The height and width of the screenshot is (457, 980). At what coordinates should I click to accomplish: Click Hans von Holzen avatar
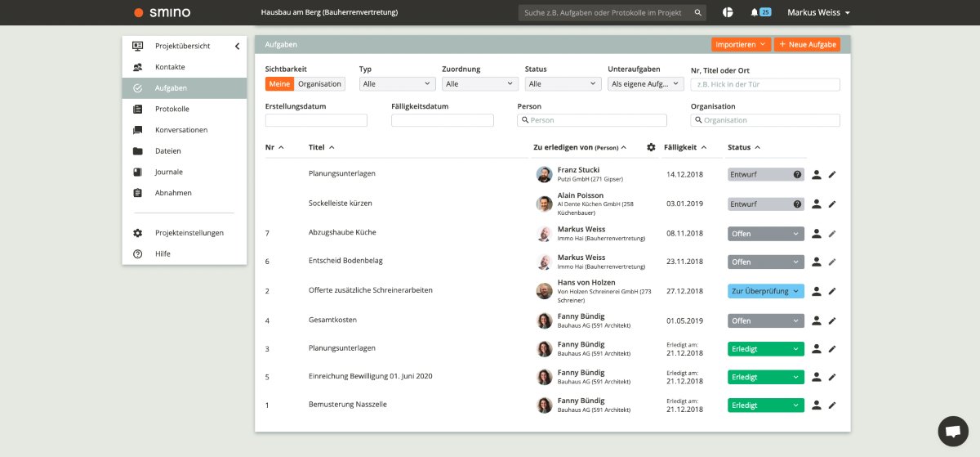(x=544, y=290)
